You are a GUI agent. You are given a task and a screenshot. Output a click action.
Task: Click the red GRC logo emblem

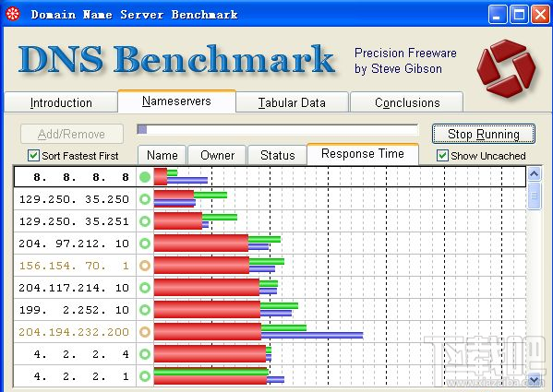pyautogui.click(x=507, y=68)
